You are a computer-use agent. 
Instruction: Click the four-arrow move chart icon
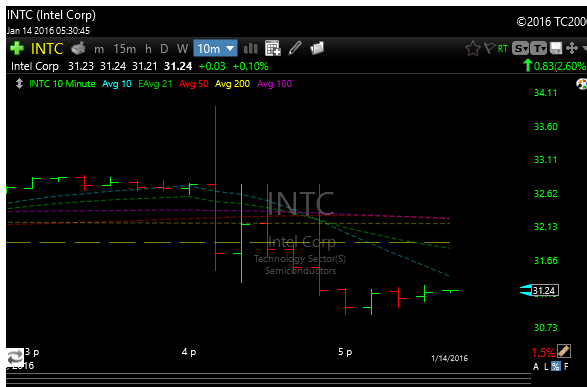click(x=572, y=48)
